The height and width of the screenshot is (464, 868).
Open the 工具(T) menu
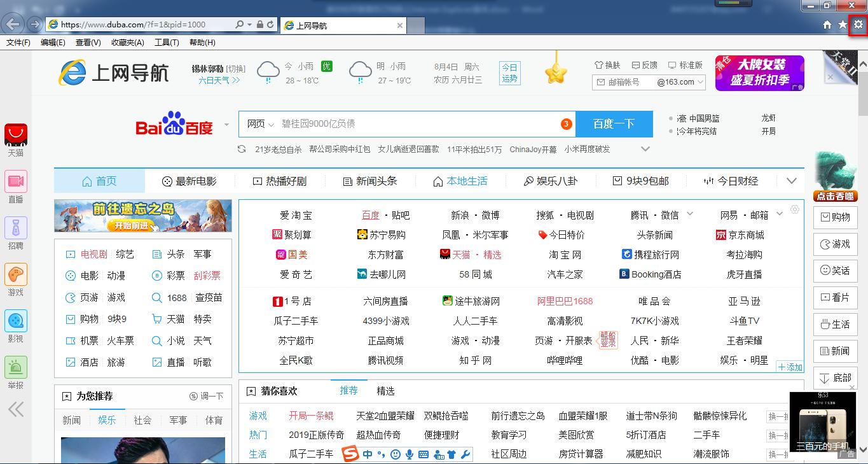click(167, 43)
